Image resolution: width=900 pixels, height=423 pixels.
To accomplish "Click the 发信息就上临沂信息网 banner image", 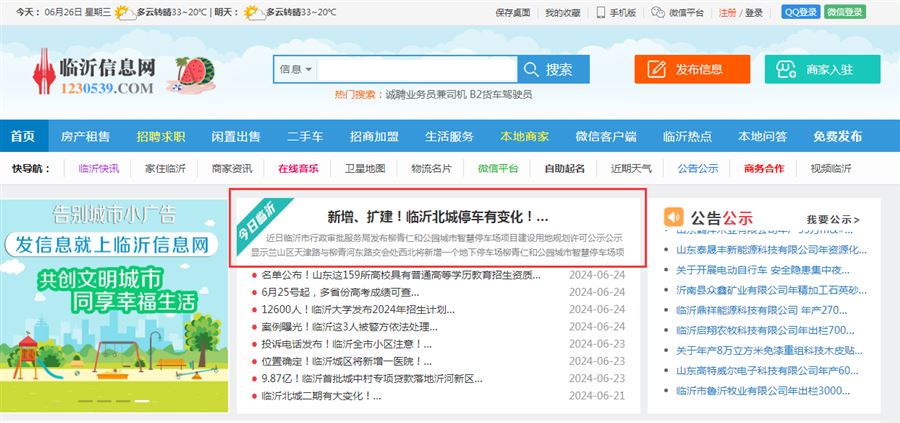I will pyautogui.click(x=111, y=243).
